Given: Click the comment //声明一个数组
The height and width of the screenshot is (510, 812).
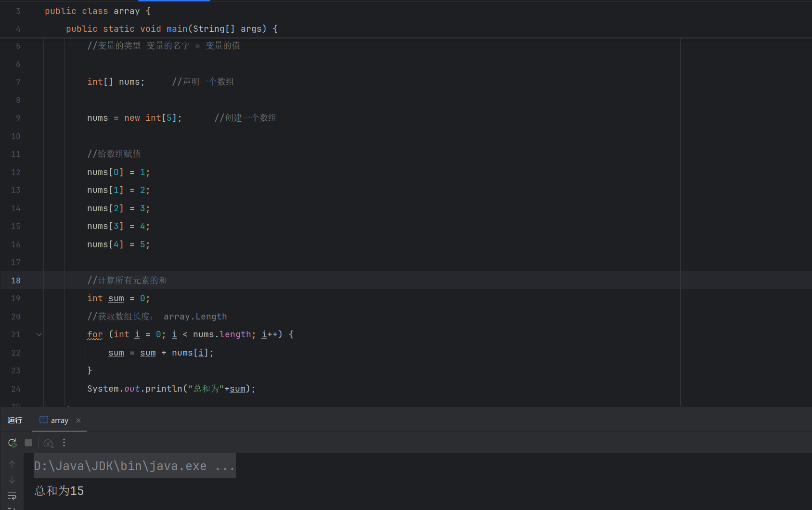Looking at the screenshot, I should [203, 82].
